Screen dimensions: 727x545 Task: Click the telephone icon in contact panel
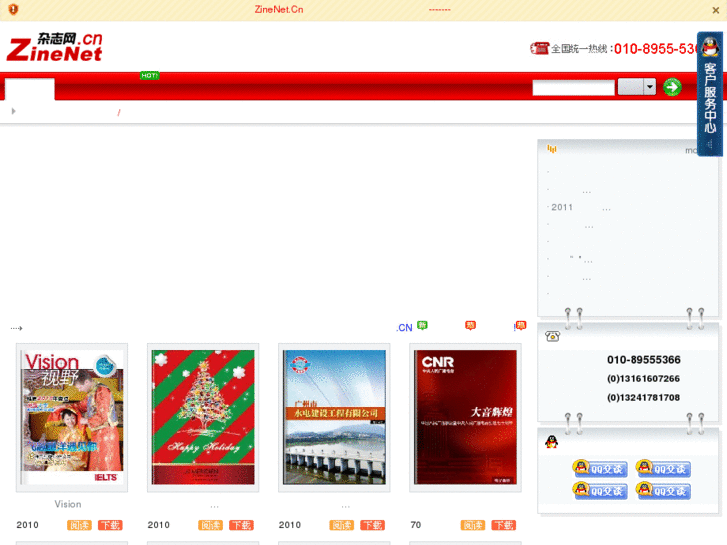pyautogui.click(x=552, y=336)
